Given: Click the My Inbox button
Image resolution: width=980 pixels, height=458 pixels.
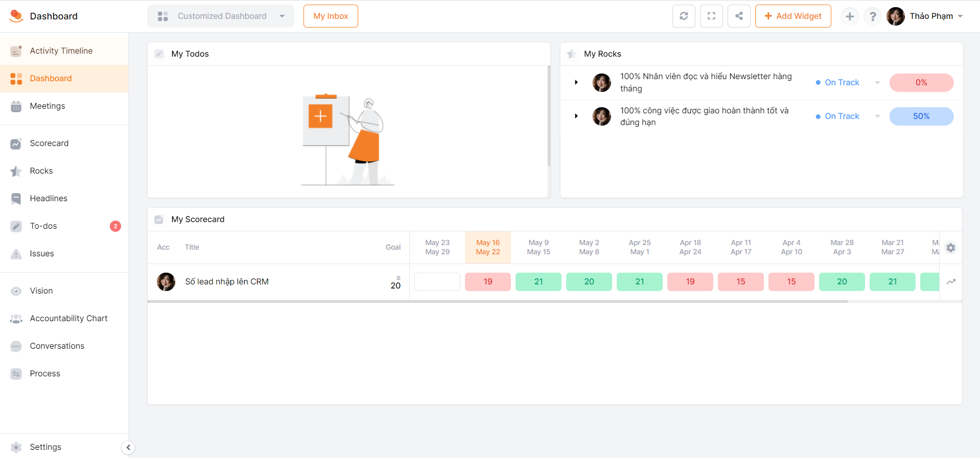Looking at the screenshot, I should click(331, 16).
